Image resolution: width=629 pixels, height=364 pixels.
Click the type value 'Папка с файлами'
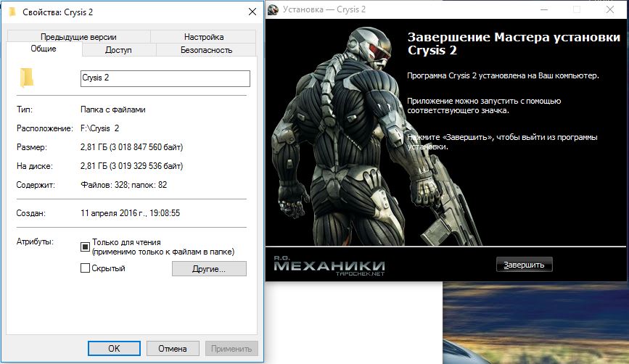coord(112,109)
